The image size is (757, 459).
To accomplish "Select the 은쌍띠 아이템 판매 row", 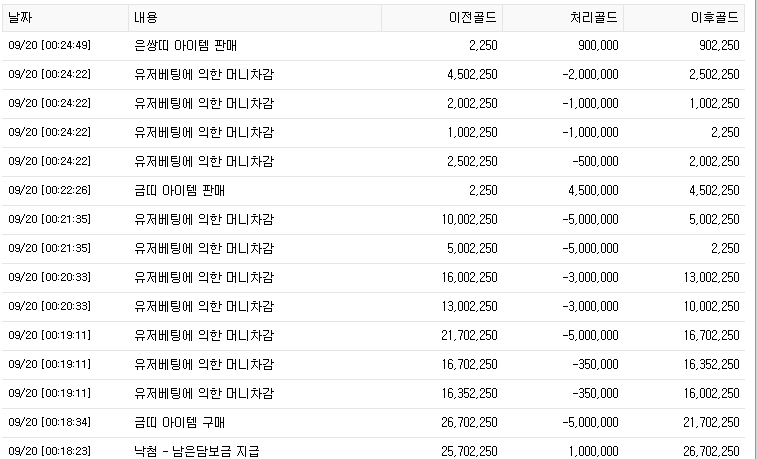I will (x=185, y=46).
